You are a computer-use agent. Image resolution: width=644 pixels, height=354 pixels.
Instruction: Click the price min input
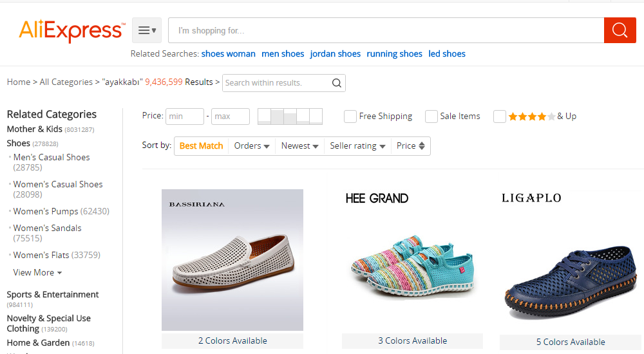[185, 116]
